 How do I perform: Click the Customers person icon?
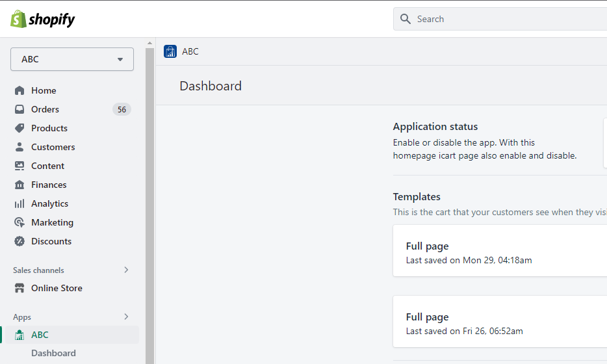click(x=19, y=147)
